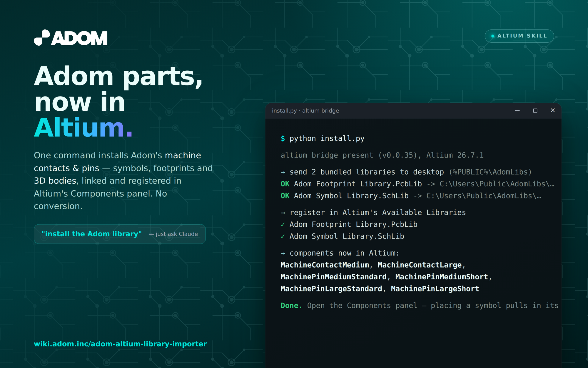Click the ADOM logo
Screen dimensions: 588x368
tap(71, 38)
